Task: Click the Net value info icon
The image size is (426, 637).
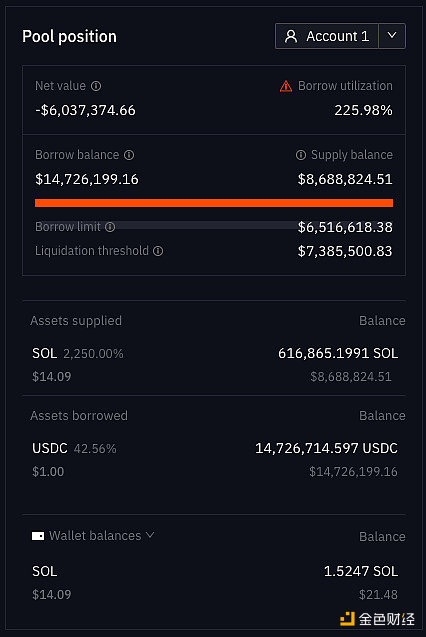Action: pos(96,86)
